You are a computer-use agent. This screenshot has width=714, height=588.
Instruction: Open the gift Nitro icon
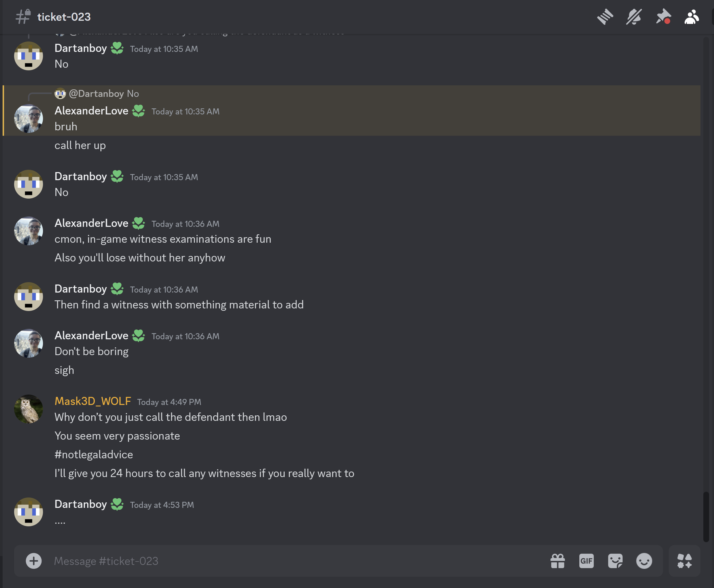[x=557, y=561]
